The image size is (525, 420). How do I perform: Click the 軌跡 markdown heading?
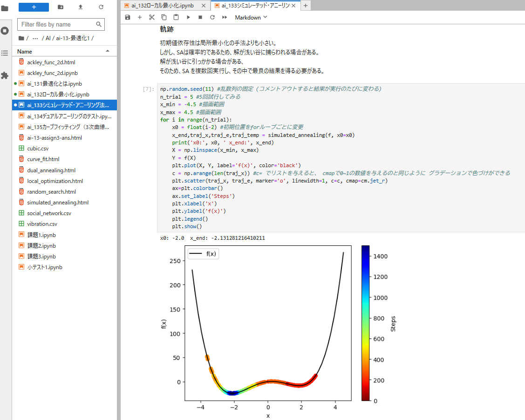pos(167,29)
